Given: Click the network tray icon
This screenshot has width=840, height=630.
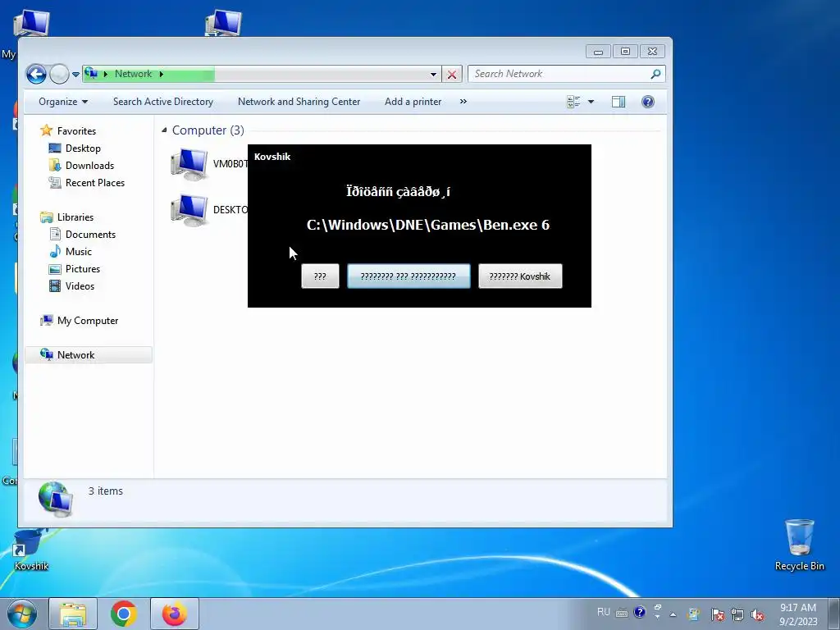Looking at the screenshot, I should tap(737, 614).
